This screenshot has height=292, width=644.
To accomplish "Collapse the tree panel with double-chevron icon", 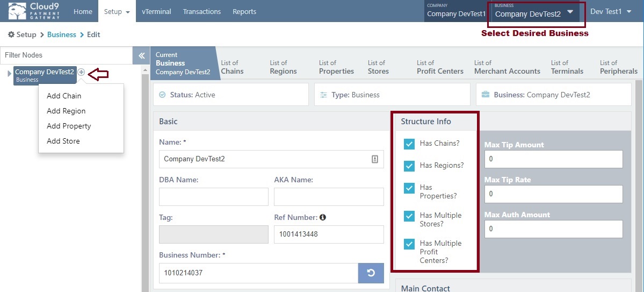I will pyautogui.click(x=141, y=55).
